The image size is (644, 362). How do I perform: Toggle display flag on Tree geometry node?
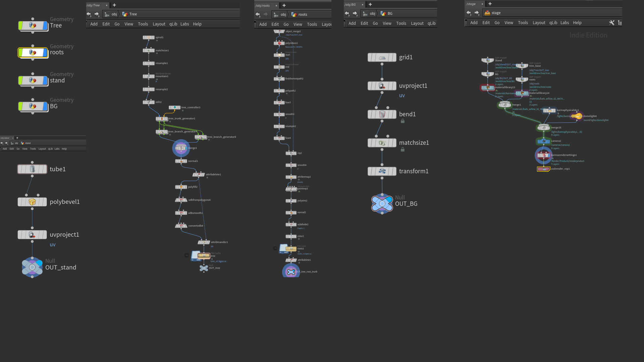click(45, 25)
